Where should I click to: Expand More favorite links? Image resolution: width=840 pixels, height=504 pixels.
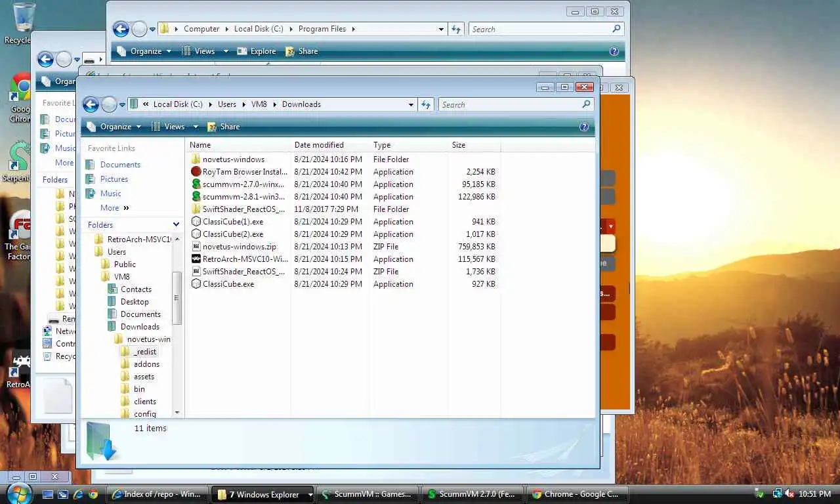[114, 208]
